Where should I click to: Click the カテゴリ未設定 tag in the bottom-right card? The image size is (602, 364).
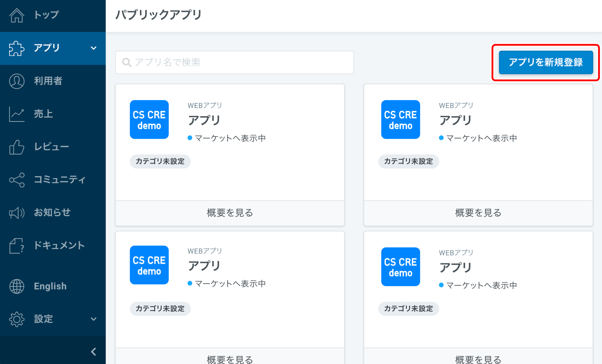coord(408,309)
